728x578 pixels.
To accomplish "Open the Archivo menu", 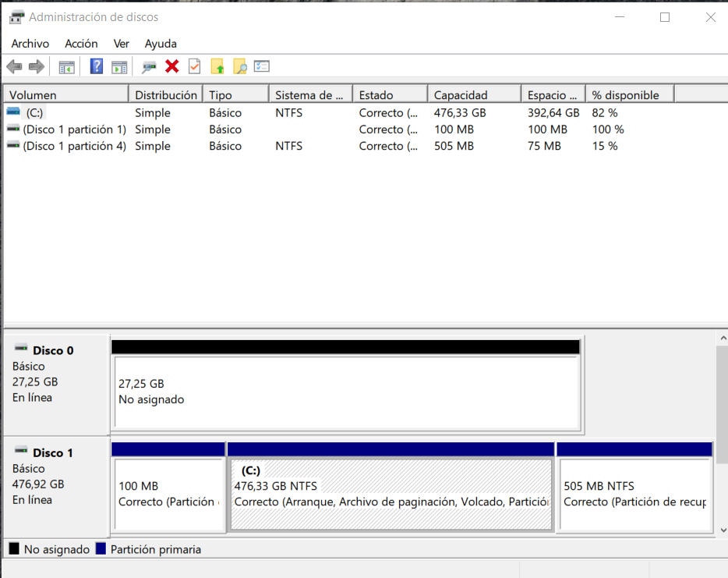I will [30, 44].
